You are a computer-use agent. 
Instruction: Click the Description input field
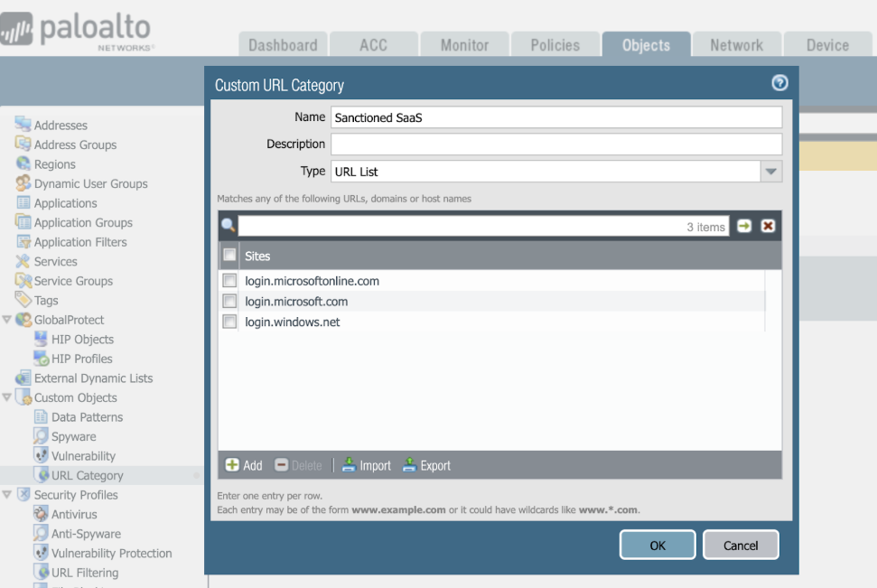point(556,145)
